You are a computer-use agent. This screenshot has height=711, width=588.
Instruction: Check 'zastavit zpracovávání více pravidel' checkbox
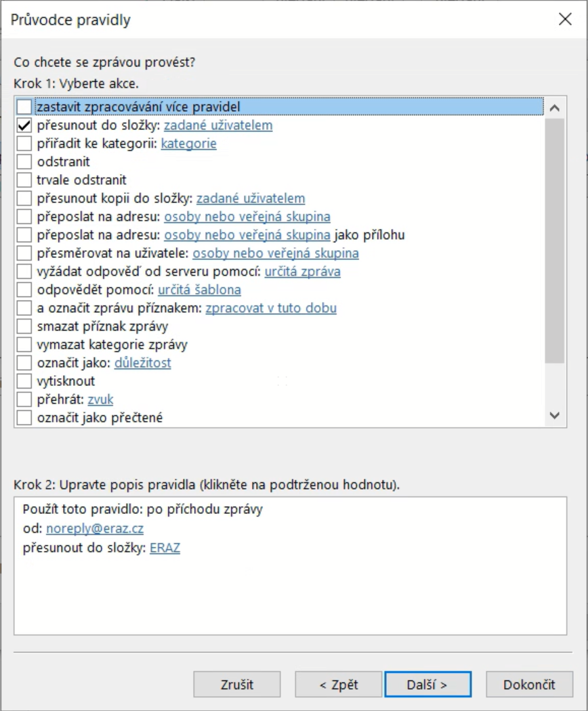24,107
